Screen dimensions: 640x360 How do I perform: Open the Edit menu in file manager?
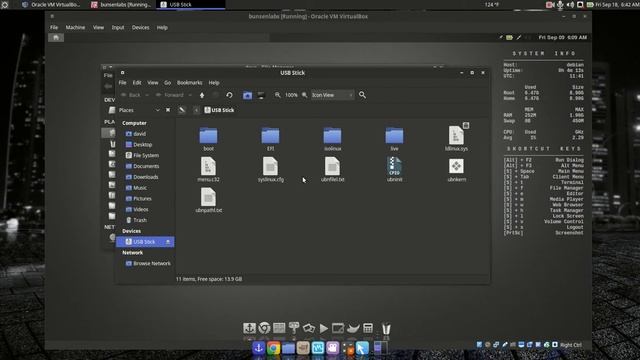click(137, 82)
